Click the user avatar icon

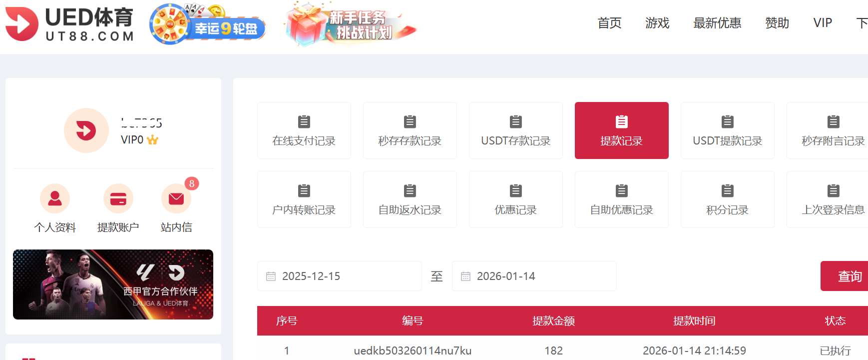pyautogui.click(x=86, y=130)
